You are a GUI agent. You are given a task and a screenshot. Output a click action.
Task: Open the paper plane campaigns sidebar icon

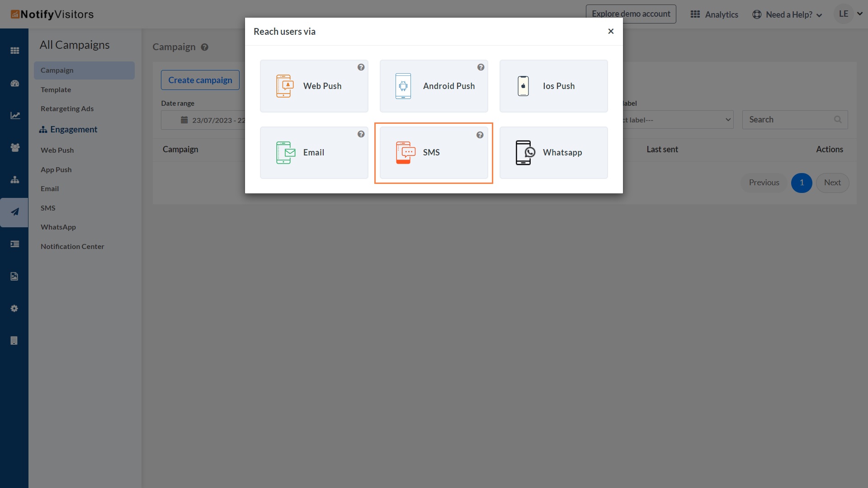14,212
